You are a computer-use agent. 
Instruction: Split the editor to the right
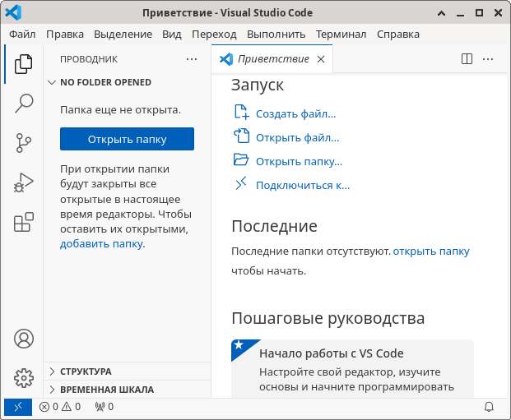click(467, 59)
